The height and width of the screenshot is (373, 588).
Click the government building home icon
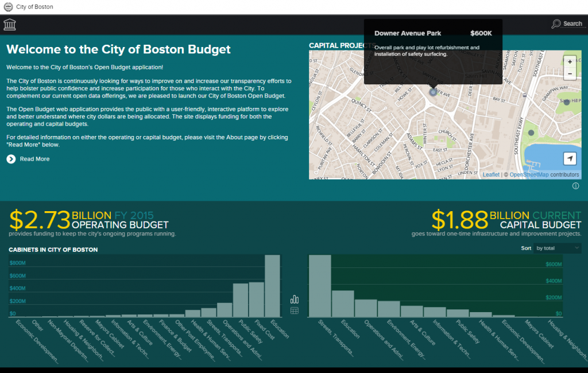[x=10, y=24]
